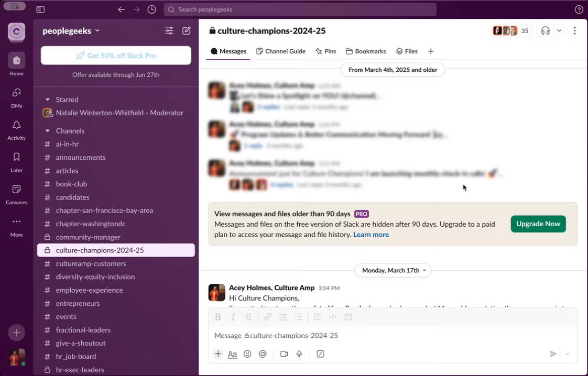Open DMs in the side rail

click(x=16, y=97)
